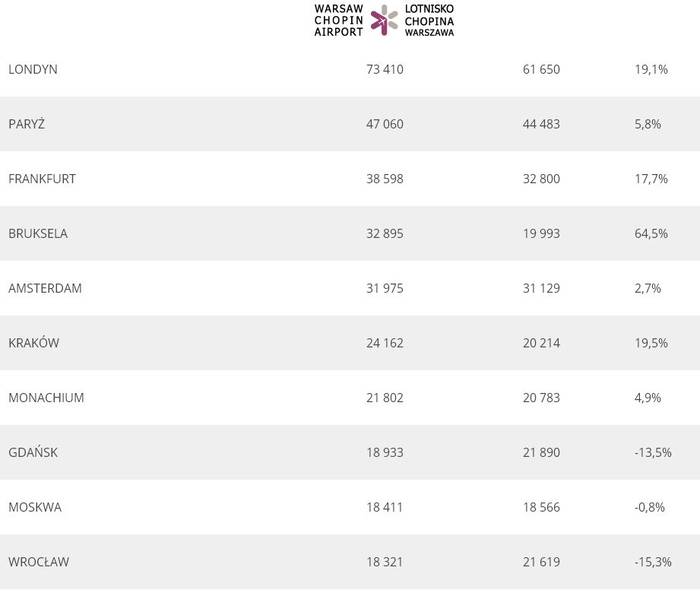This screenshot has width=700, height=596.
Task: Click the GDAŃSK destination name
Action: coord(33,452)
